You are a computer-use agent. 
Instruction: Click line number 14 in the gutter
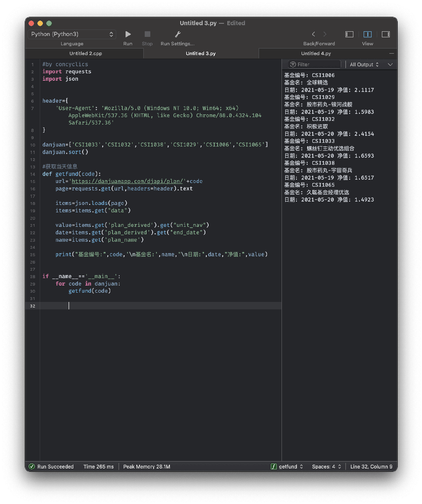pyautogui.click(x=33, y=174)
